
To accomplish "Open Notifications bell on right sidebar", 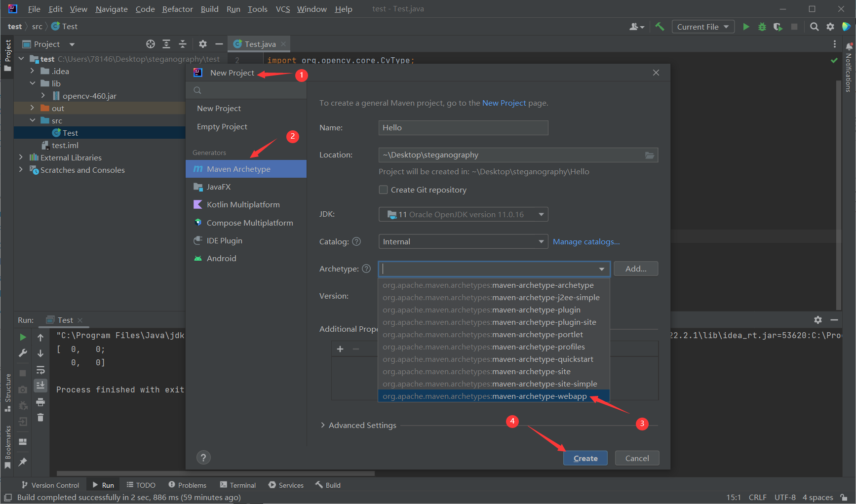I will click(x=849, y=46).
